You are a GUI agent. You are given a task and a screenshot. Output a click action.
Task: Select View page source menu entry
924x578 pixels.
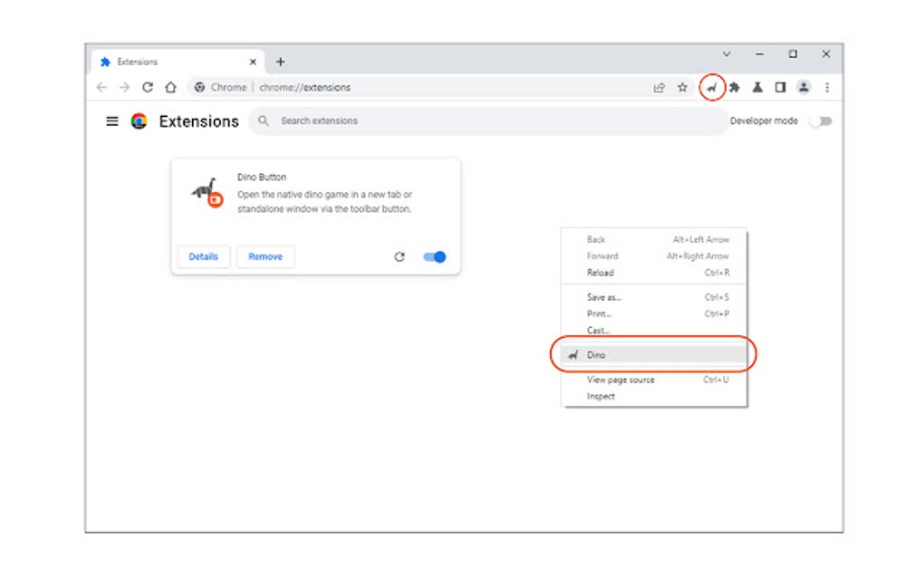coord(620,380)
